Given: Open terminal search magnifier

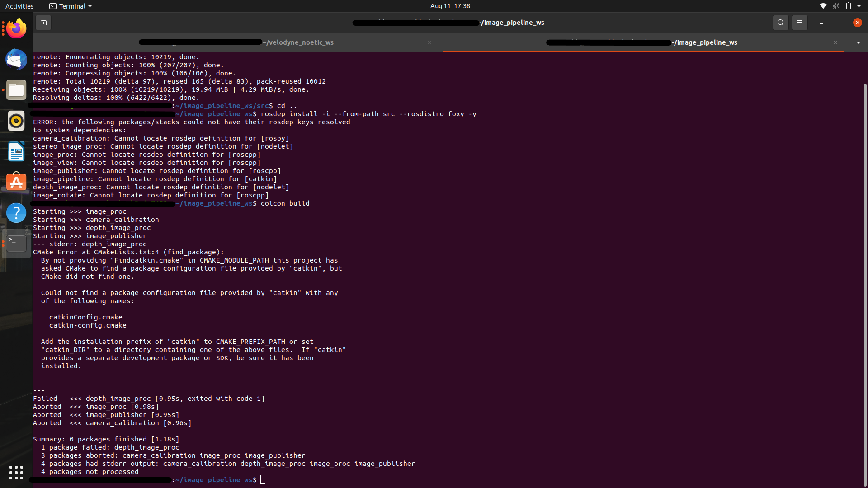Looking at the screenshot, I should tap(780, 23).
